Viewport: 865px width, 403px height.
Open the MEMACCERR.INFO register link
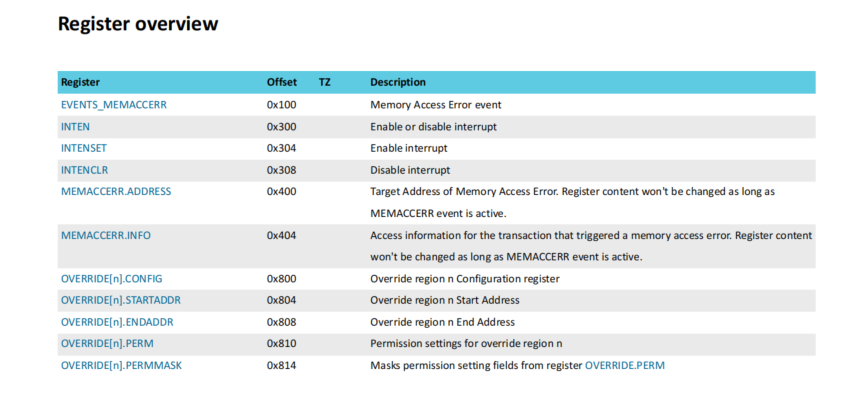click(105, 235)
